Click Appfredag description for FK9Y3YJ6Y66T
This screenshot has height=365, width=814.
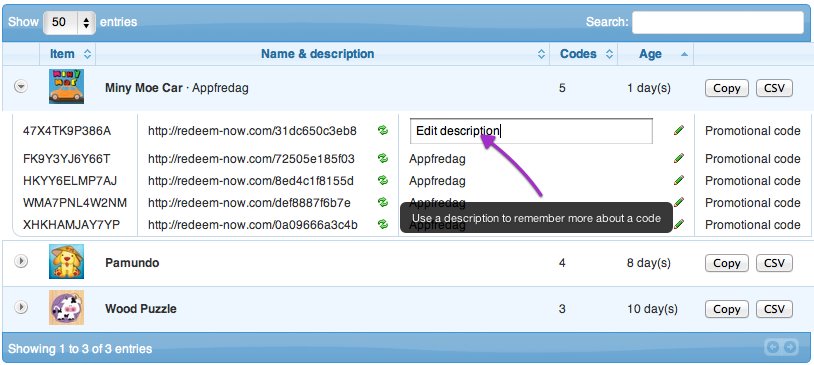coord(437,159)
